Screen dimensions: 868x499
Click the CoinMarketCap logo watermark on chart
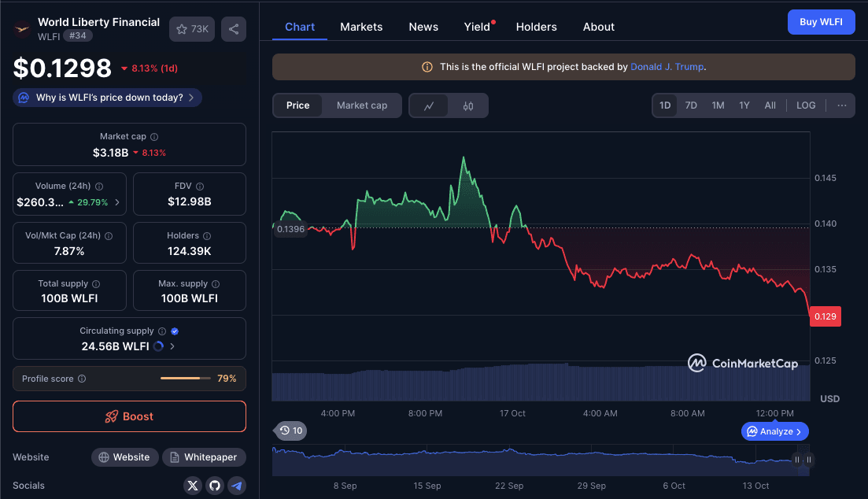point(742,364)
